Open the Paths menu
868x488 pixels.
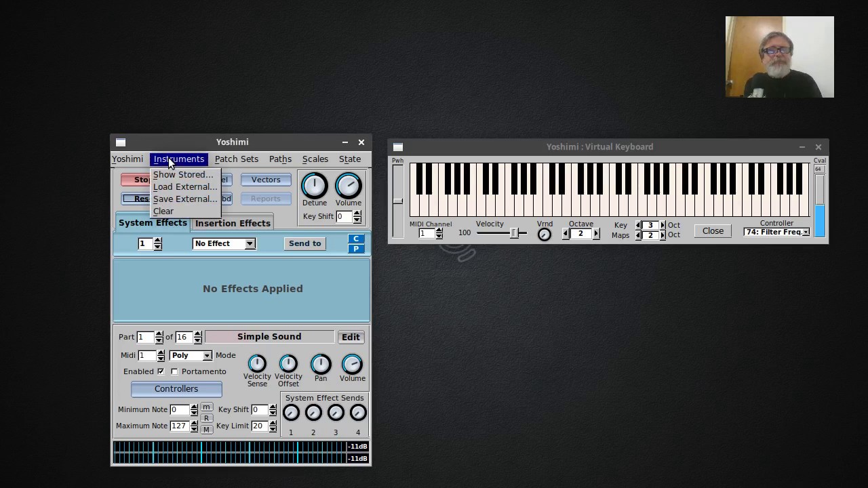pos(280,159)
